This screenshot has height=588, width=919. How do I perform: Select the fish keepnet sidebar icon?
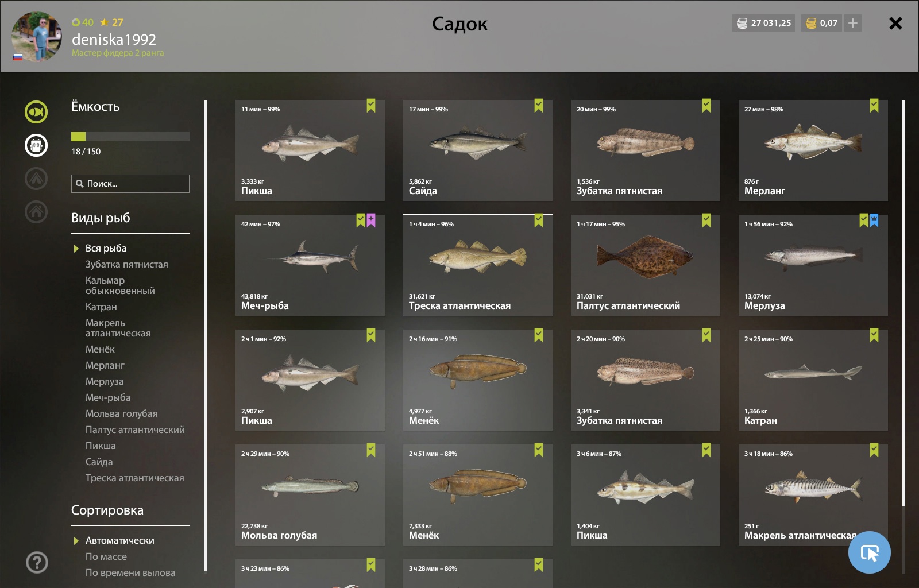point(36,111)
